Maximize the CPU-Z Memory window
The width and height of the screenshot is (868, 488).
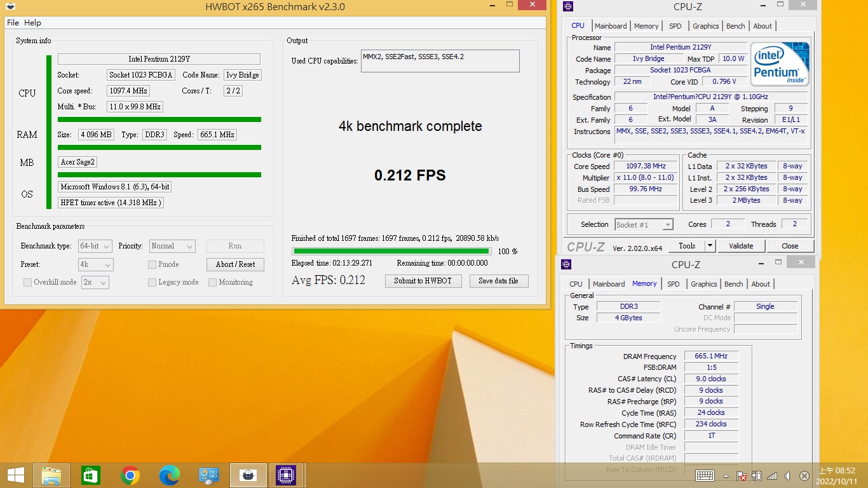(778, 262)
